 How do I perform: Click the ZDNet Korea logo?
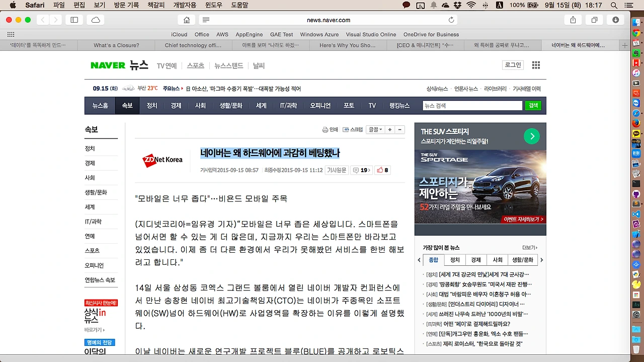[163, 160]
